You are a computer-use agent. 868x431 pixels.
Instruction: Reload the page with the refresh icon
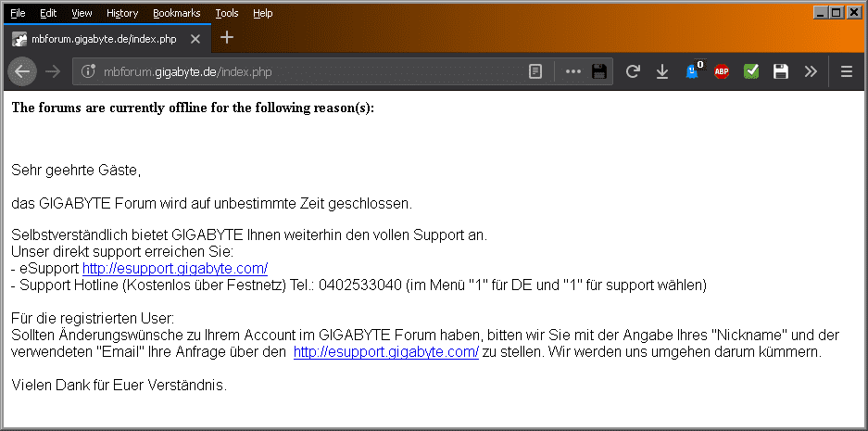(x=633, y=71)
